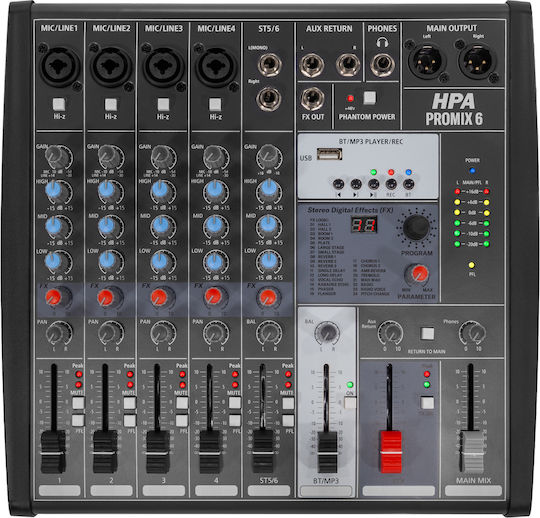This screenshot has width=540, height=518.
Task: Enable the PFL button on channel 4
Action: pos(235,421)
